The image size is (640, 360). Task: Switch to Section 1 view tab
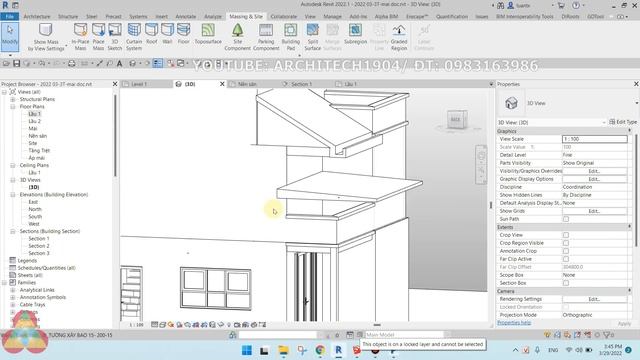(x=301, y=84)
